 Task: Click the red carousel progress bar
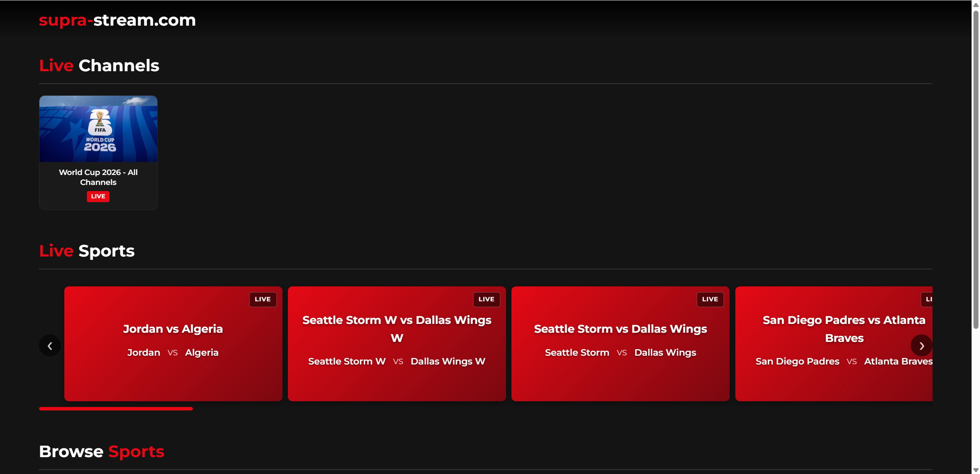point(116,409)
